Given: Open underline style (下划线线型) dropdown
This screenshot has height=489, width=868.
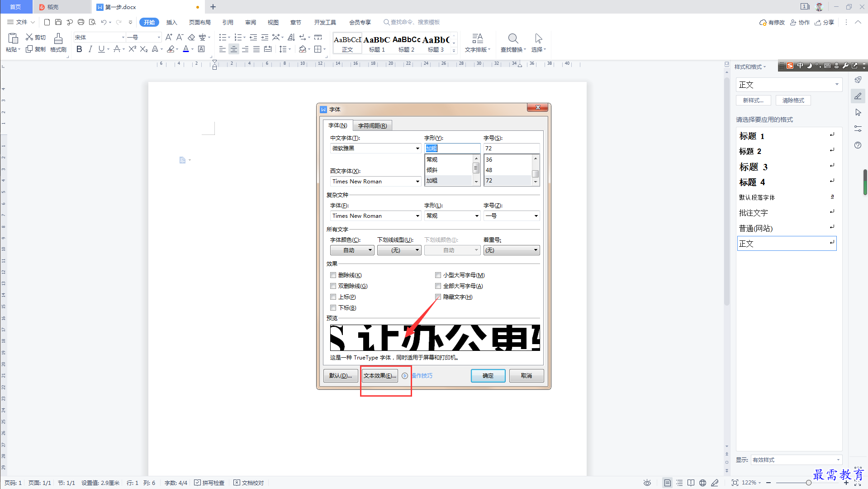Looking at the screenshot, I should pos(399,250).
